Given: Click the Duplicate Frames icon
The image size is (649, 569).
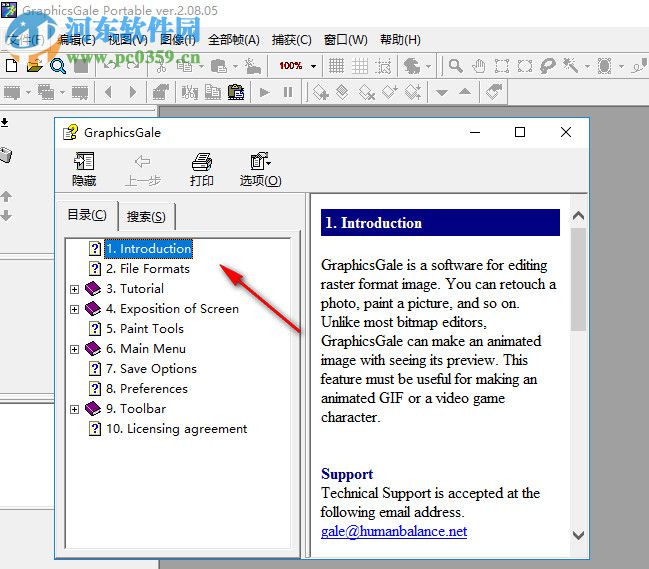Looking at the screenshot, I should 46,92.
